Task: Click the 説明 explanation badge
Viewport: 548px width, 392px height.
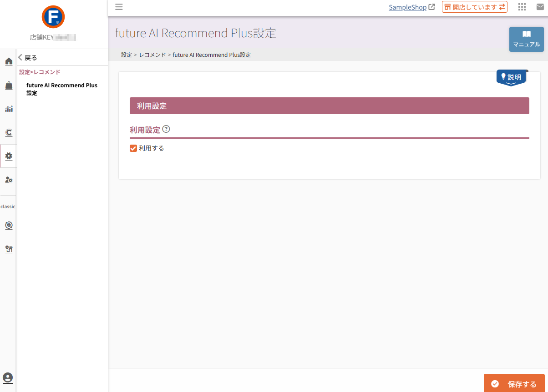Action: (512, 77)
